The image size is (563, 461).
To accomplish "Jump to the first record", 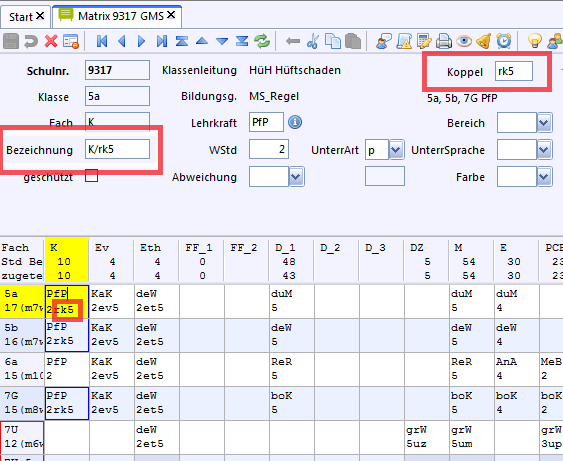I will pos(102,41).
